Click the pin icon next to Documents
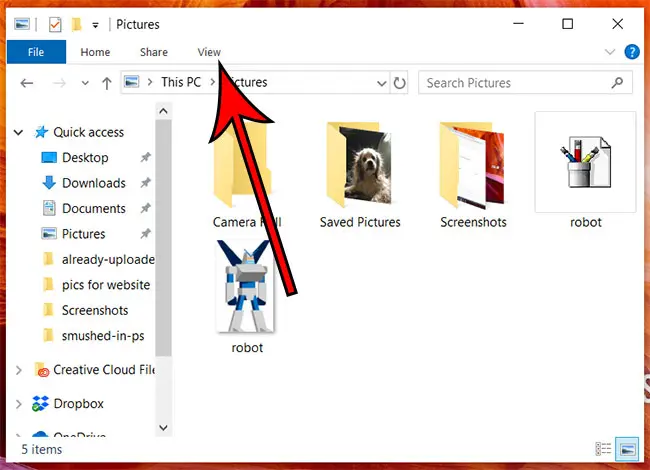 coord(145,208)
